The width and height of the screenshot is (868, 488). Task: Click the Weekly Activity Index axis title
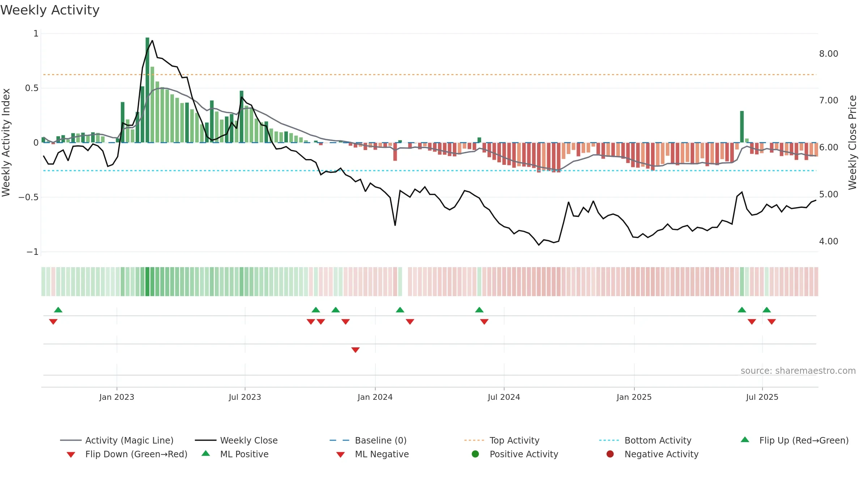[6, 142]
